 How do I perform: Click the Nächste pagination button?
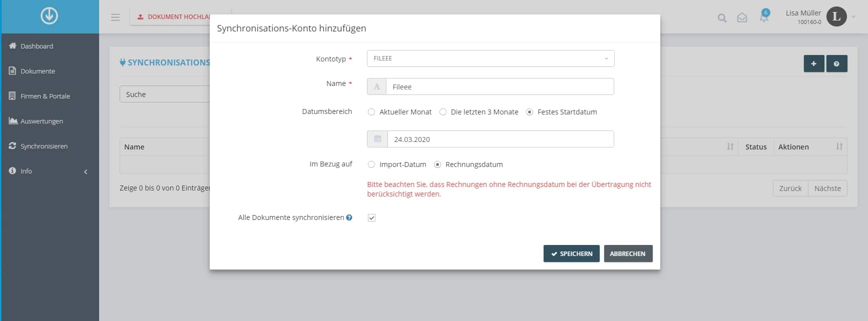tap(827, 188)
